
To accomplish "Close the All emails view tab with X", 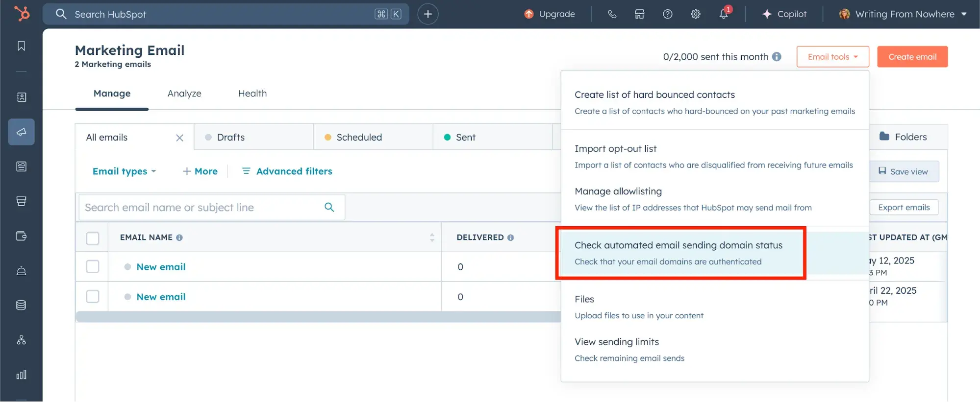I will pyautogui.click(x=179, y=138).
